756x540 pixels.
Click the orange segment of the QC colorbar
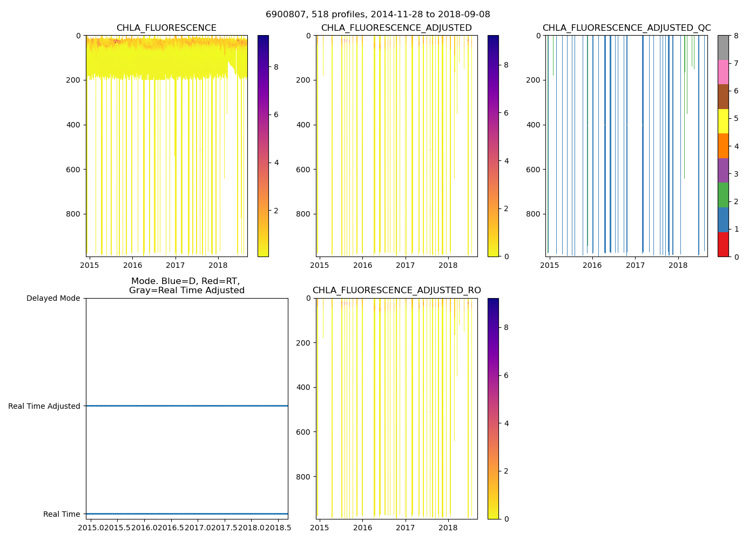point(723,146)
